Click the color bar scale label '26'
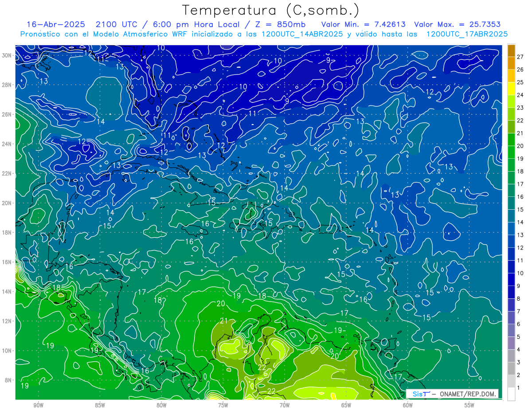 [x=520, y=70]
